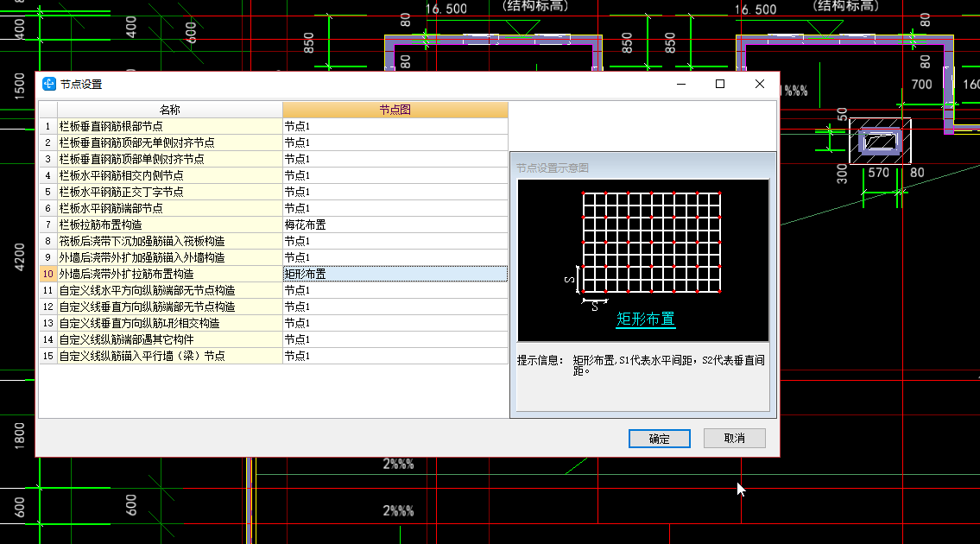Click the 确定 button
The height and width of the screenshot is (544, 980).
pos(660,439)
